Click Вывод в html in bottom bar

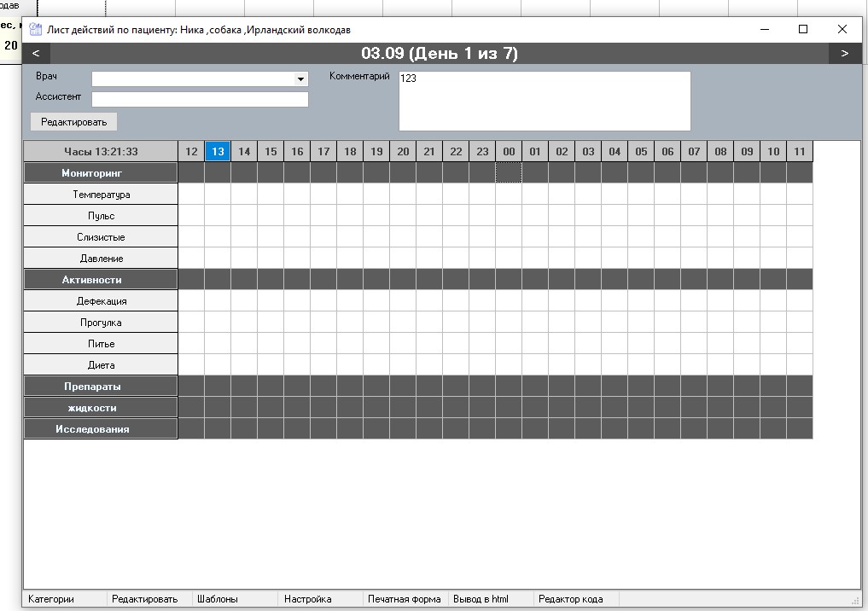click(x=481, y=599)
